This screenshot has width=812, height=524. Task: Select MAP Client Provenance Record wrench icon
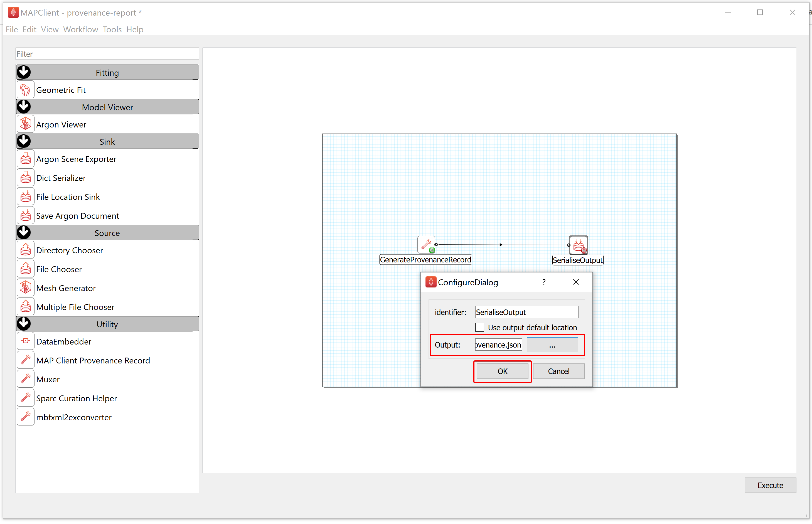[25, 360]
